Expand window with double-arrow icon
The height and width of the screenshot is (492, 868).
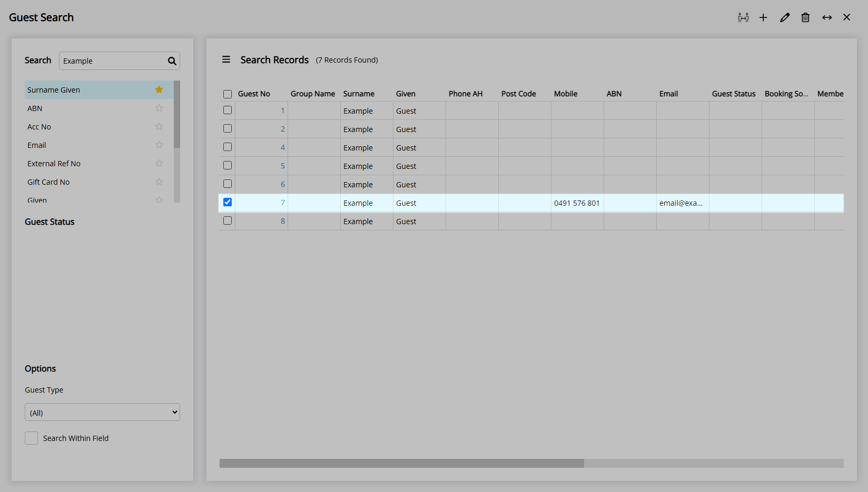(827, 17)
